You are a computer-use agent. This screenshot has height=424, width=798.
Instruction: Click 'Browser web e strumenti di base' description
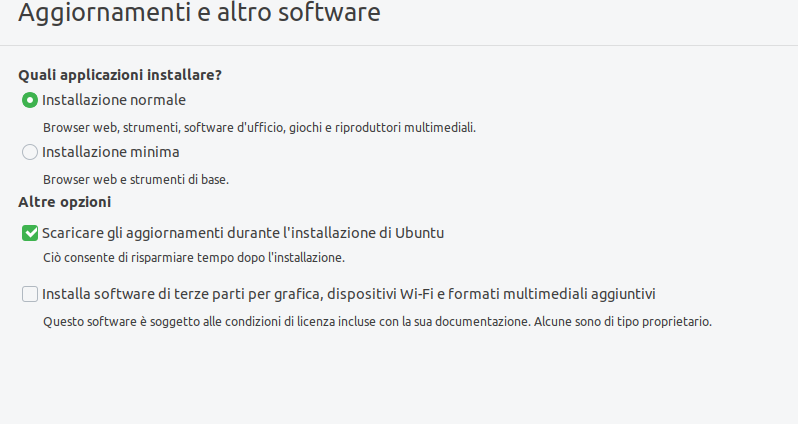click(136, 180)
